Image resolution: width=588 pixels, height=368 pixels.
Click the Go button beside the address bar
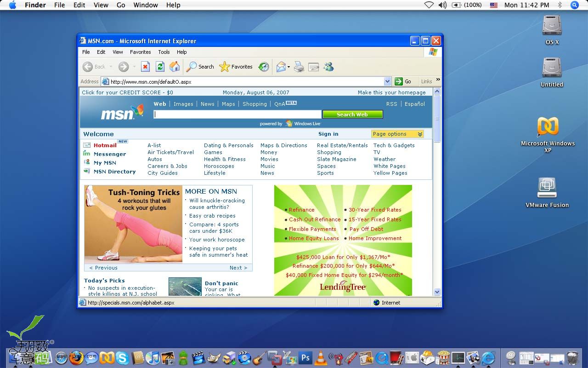(403, 81)
